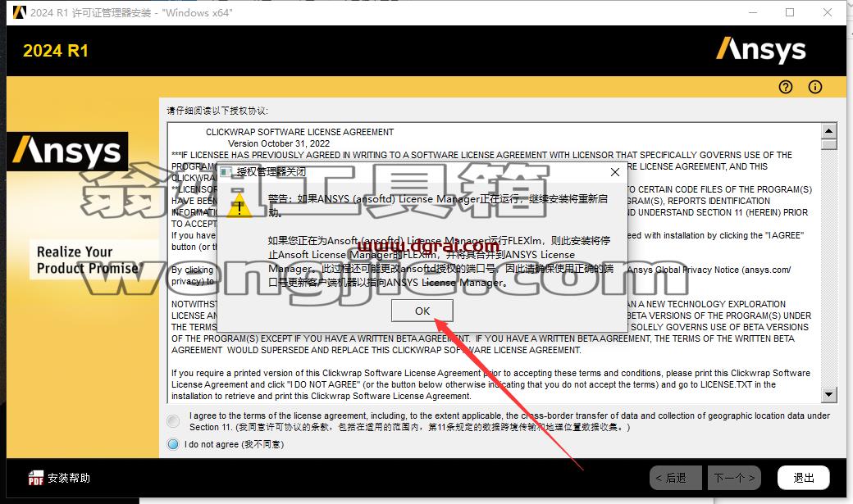Click the Ansys logo in title bar
This screenshot has height=504, width=853.
click(19, 12)
